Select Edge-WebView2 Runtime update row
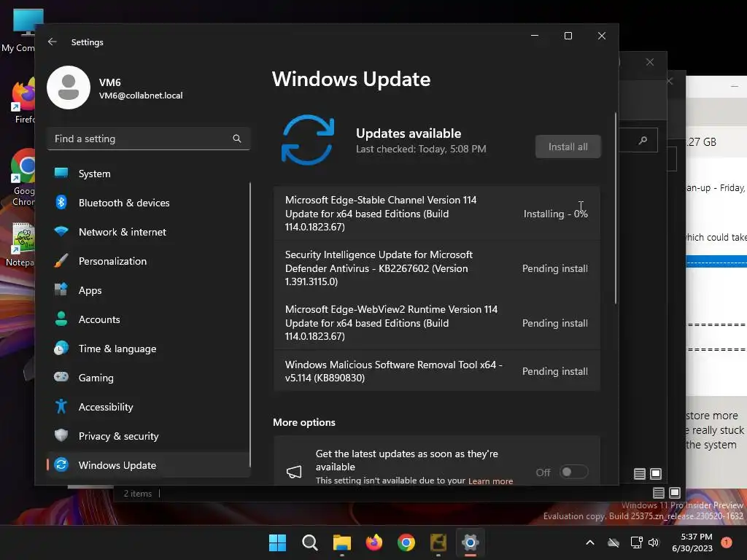The width and height of the screenshot is (747, 560). tap(436, 323)
